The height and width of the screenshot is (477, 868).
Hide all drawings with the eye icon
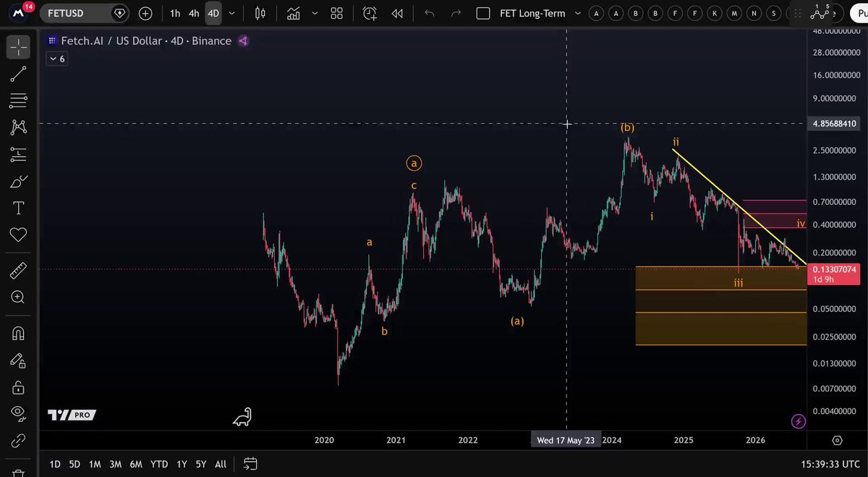[18, 413]
